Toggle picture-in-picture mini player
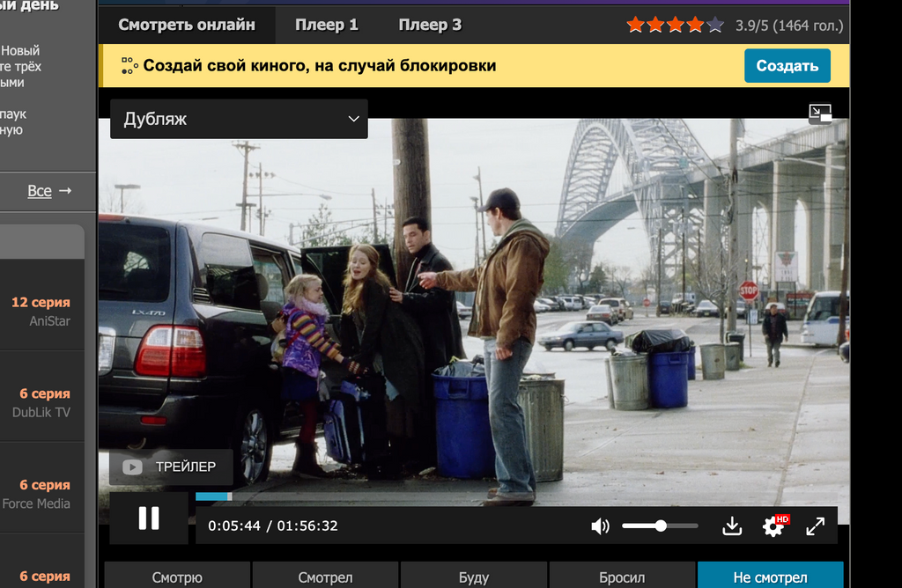The height and width of the screenshot is (588, 902). pos(820,114)
